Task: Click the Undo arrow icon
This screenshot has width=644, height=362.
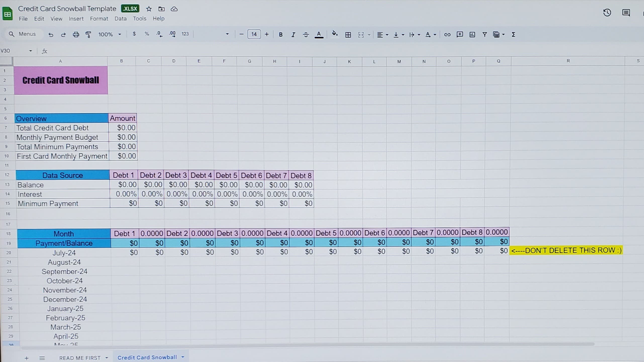Action: (51, 35)
